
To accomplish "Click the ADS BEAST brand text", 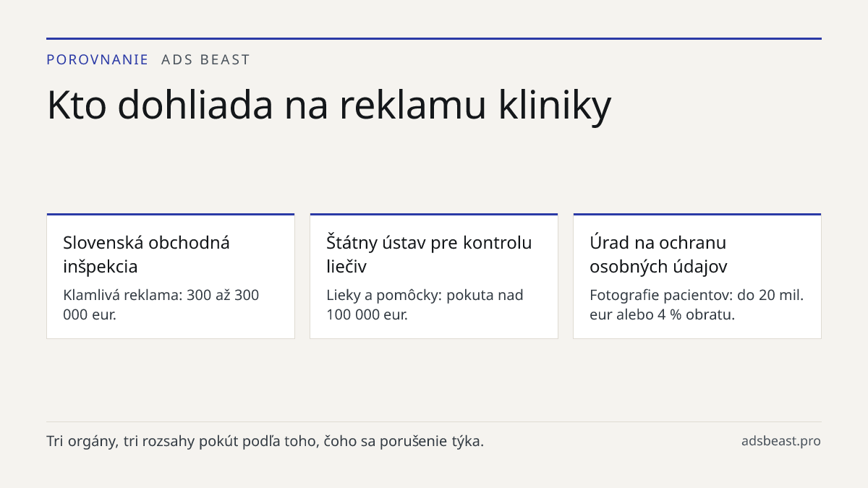I will pyautogui.click(x=205, y=60).
